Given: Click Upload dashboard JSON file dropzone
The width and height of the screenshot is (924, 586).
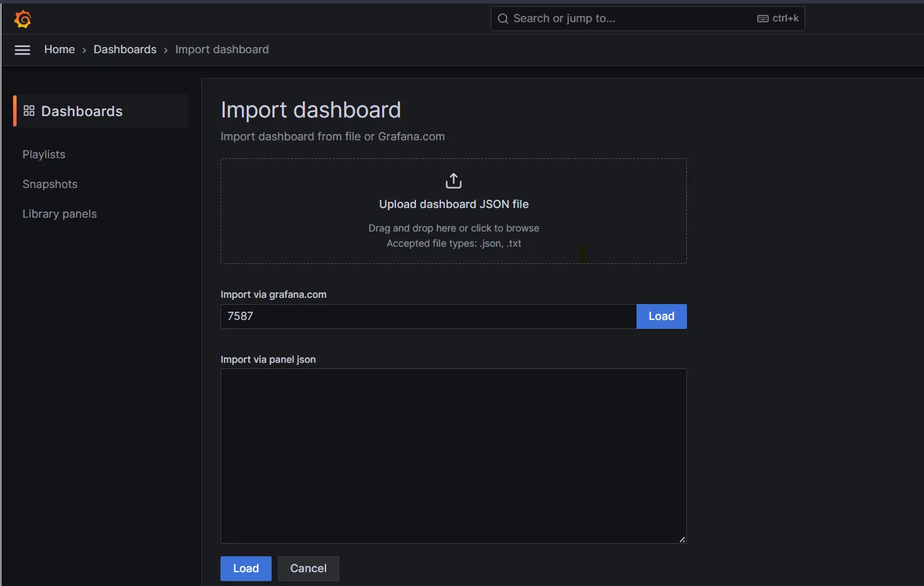Looking at the screenshot, I should click(x=453, y=211).
